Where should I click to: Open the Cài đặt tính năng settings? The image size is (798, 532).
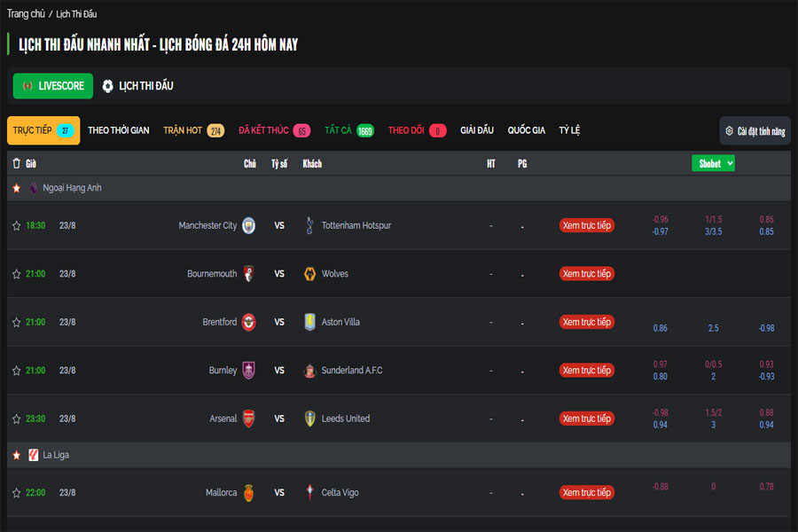[755, 130]
